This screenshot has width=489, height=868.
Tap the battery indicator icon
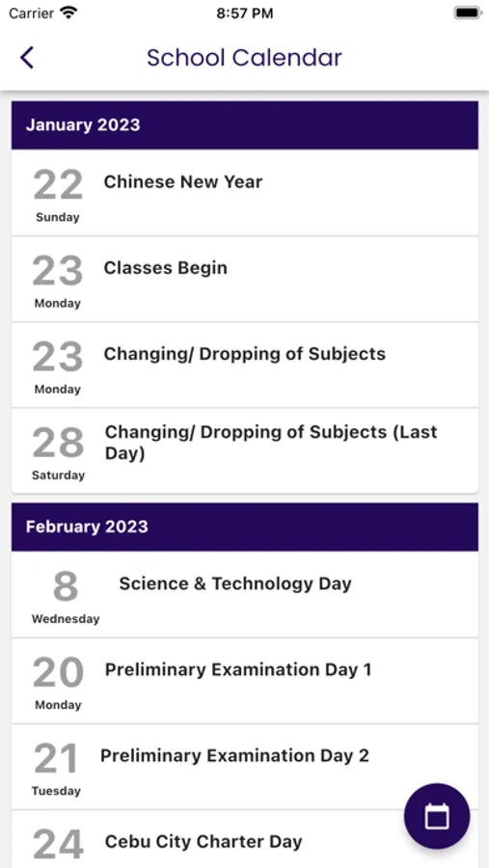click(x=467, y=13)
